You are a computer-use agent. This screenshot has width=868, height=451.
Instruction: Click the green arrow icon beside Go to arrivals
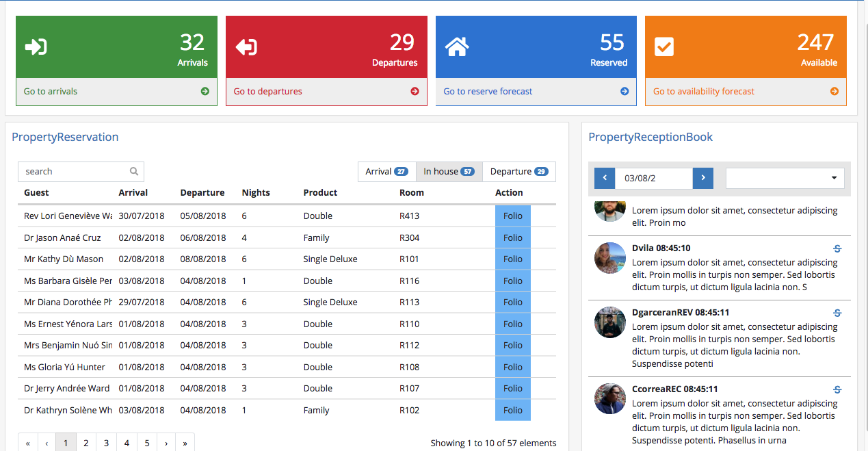(205, 92)
